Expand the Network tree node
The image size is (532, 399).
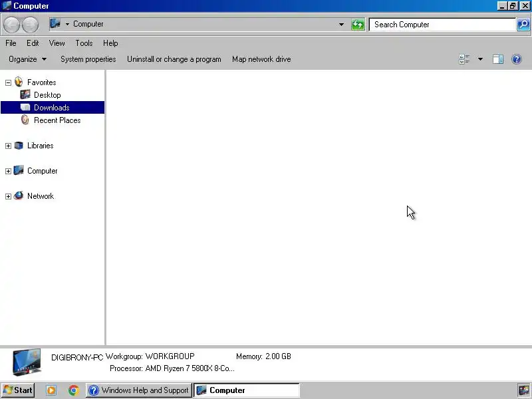[8, 196]
